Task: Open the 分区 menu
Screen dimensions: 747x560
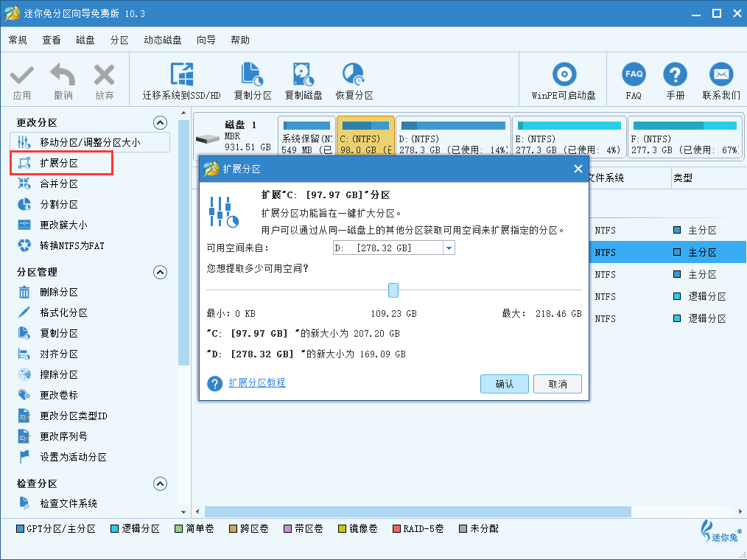Action: [x=119, y=40]
